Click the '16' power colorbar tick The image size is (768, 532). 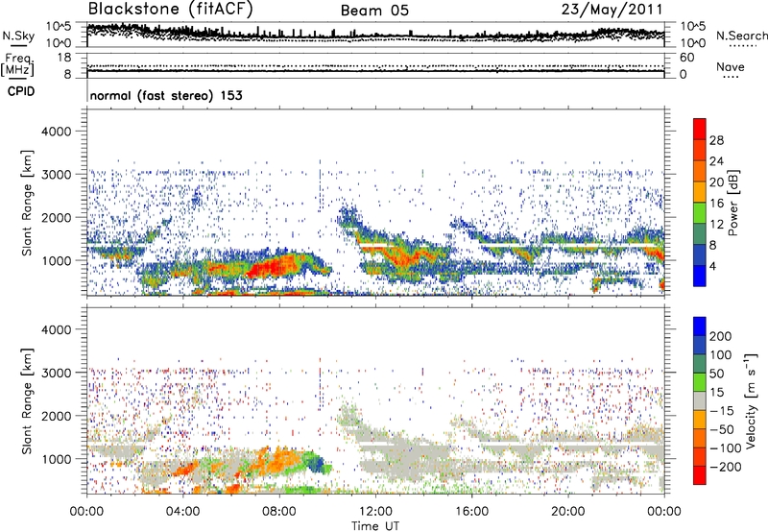coord(716,204)
